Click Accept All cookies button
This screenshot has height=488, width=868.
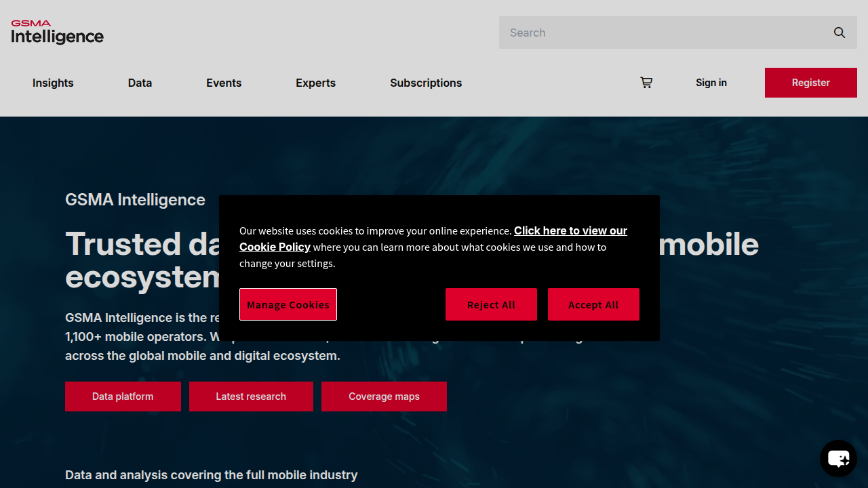tap(593, 304)
